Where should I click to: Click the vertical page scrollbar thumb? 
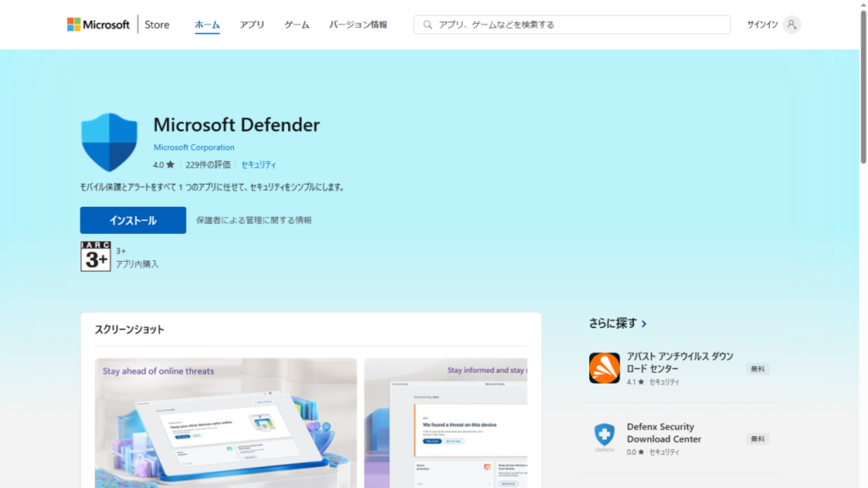(863, 86)
